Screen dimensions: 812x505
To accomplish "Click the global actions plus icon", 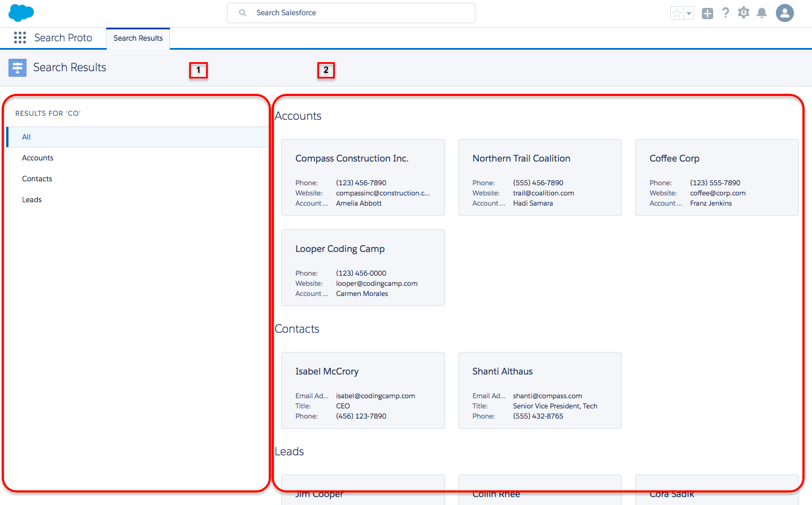I will point(708,14).
